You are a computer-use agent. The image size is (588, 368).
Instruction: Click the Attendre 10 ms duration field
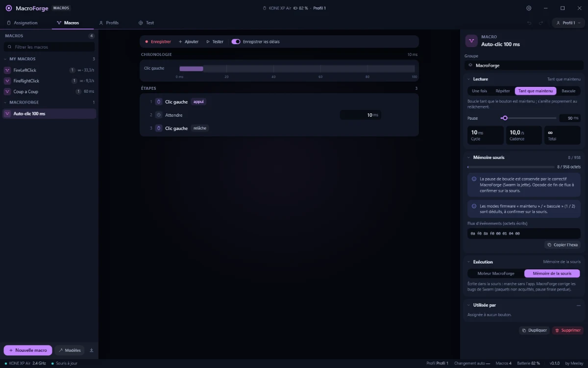coord(360,115)
